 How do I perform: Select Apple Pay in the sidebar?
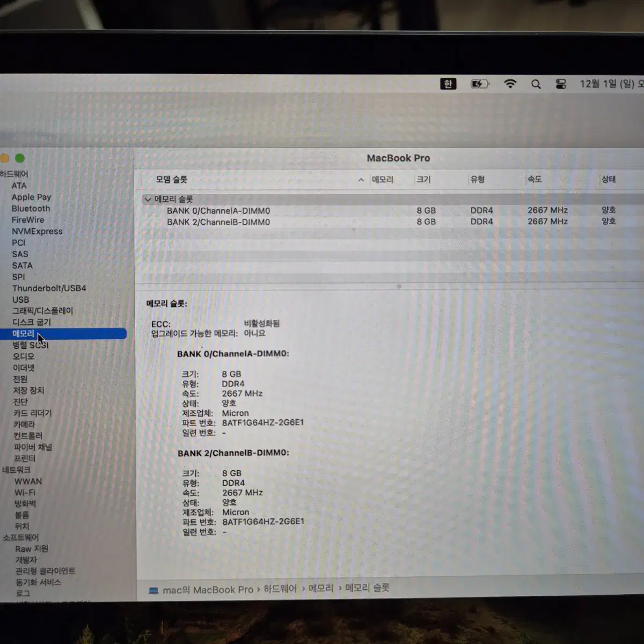coord(32,197)
